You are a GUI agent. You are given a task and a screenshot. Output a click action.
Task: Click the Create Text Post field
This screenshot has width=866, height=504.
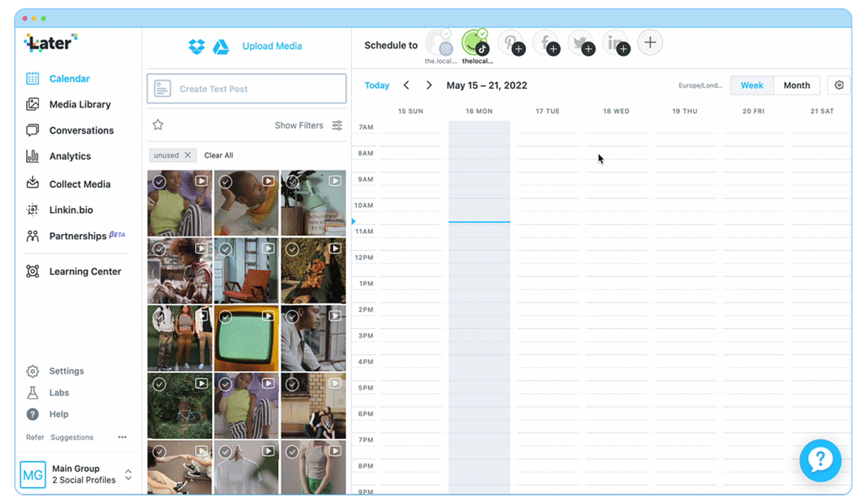[247, 89]
